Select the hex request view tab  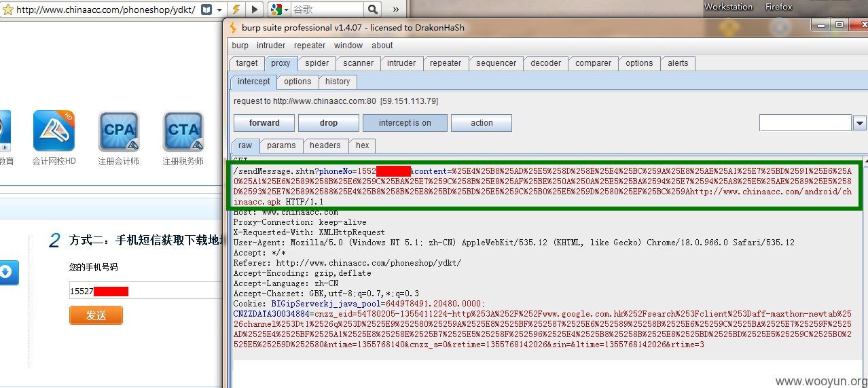pos(363,145)
